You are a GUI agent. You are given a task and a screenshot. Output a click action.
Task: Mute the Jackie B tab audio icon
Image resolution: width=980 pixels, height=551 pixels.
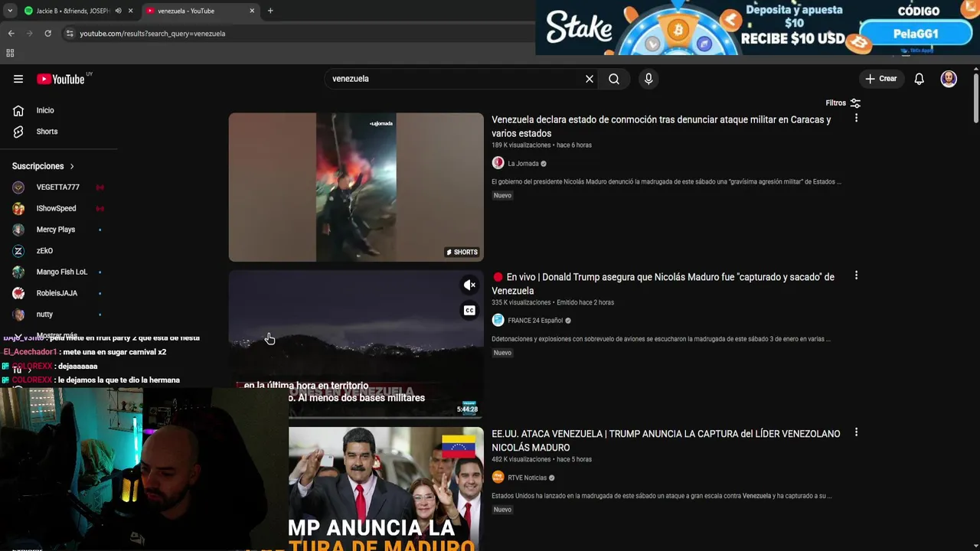pos(118,11)
